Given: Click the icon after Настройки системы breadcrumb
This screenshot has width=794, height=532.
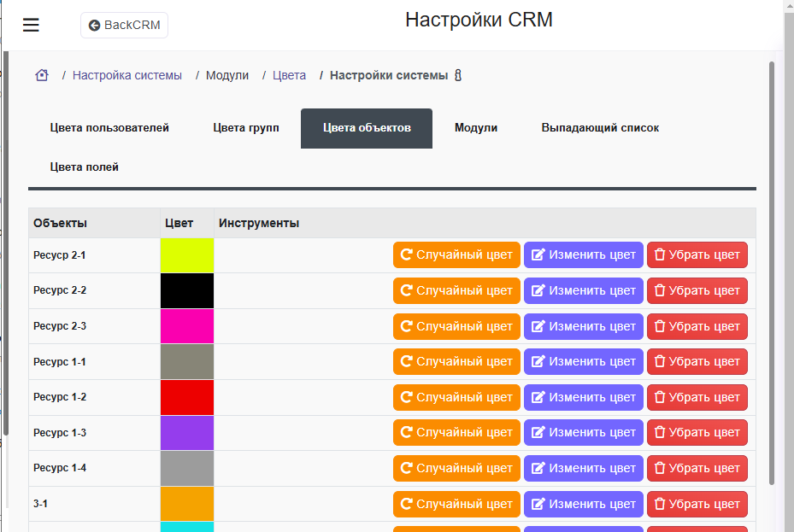Looking at the screenshot, I should (458, 75).
